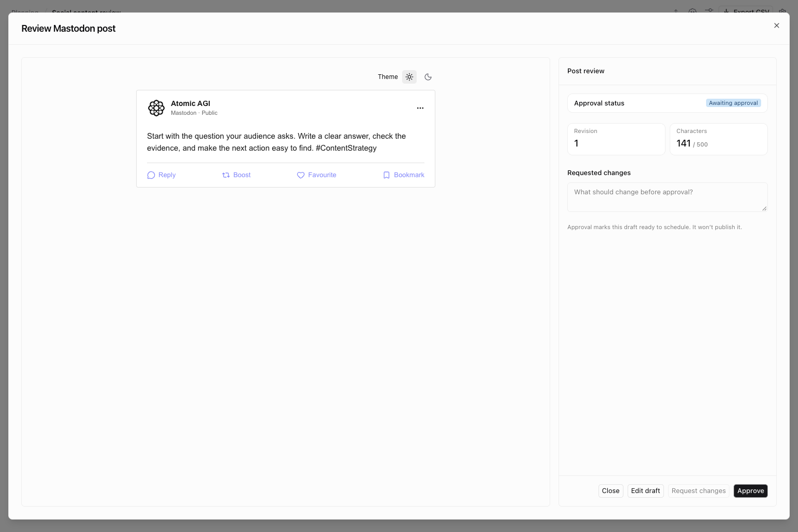This screenshot has height=532, width=798.
Task: Click the Post review panel heading
Action: (x=586, y=71)
